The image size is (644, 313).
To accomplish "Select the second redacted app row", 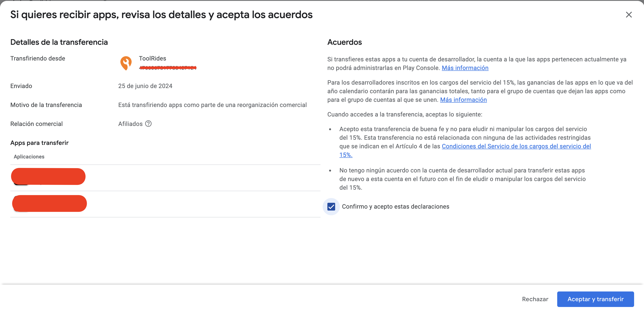I will click(165, 204).
